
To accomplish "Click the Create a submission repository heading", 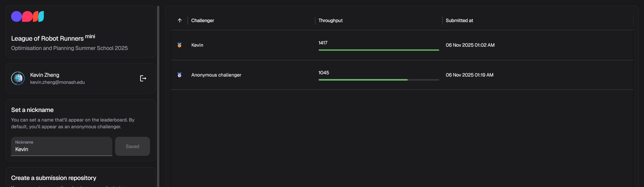I will pos(54,178).
